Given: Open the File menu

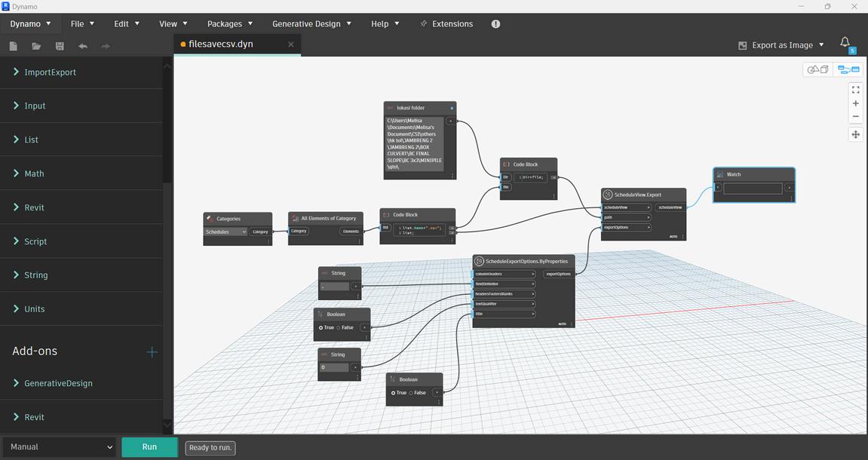Looking at the screenshot, I should [82, 24].
